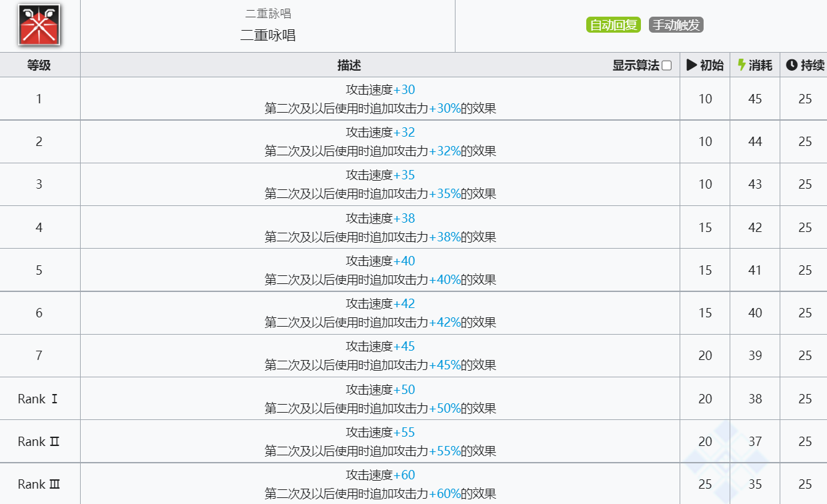Click initial value 20 in level 7 row
Viewport: 827px width, 504px height.
[705, 355]
